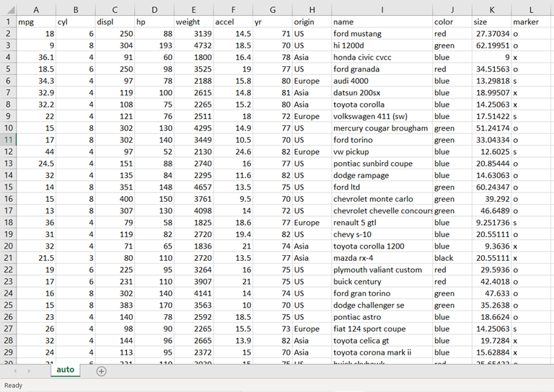This screenshot has height=392, width=554.
Task: Click weight value 4732
Action: pos(193,45)
